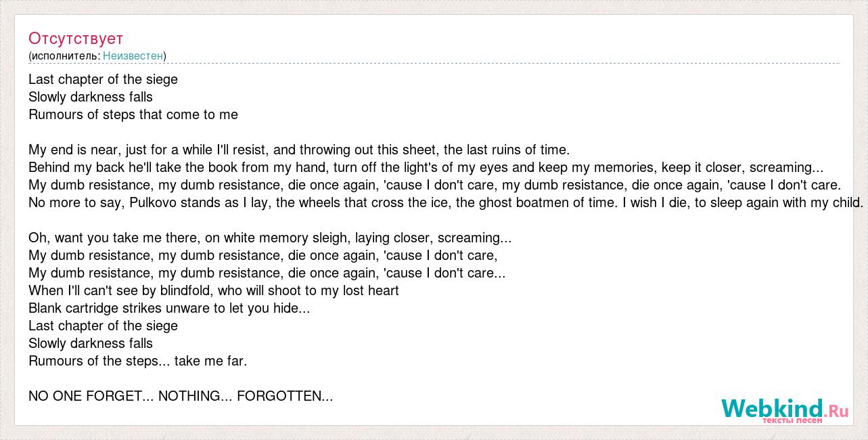Screen dimensions: 868x440
Task: Click the (исполнитель: label text
Action: (x=64, y=56)
